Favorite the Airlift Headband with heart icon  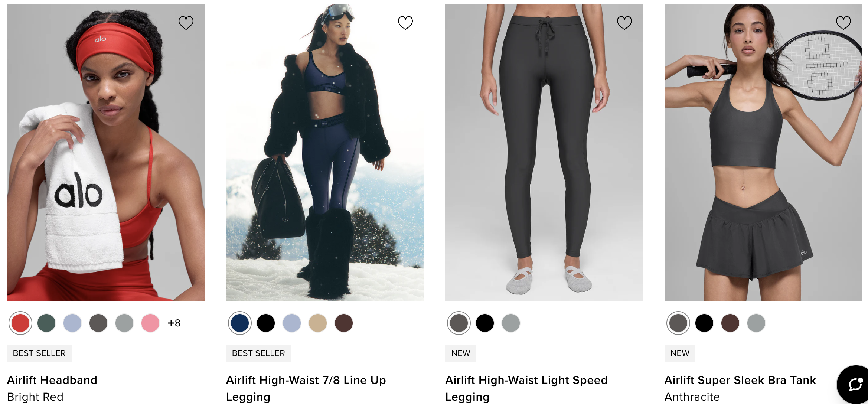pyautogui.click(x=186, y=23)
